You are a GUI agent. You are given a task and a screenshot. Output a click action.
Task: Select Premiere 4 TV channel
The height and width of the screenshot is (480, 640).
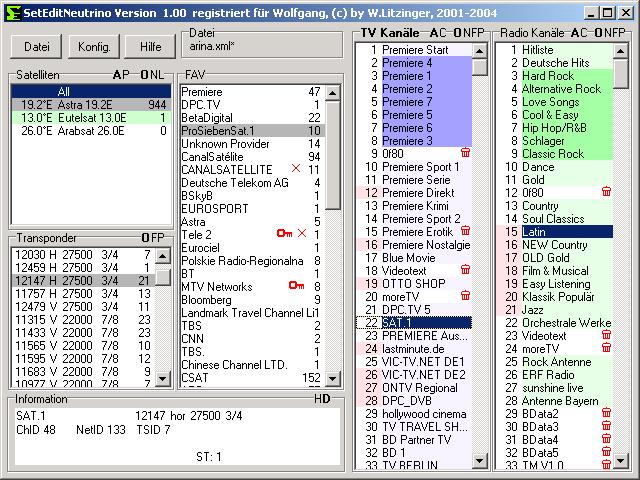[x=414, y=63]
